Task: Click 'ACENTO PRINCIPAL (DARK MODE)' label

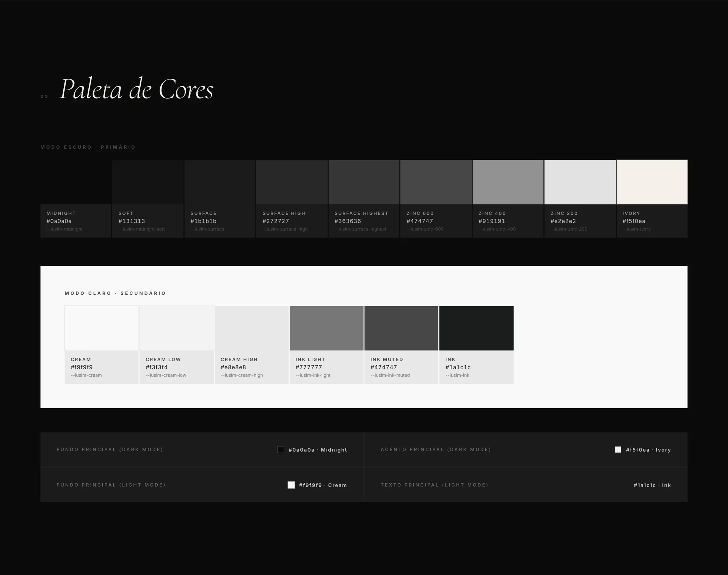Action: (x=436, y=449)
